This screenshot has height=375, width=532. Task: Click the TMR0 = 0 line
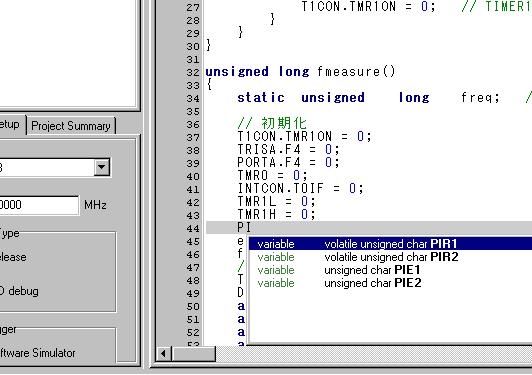pyautogui.click(x=272, y=175)
